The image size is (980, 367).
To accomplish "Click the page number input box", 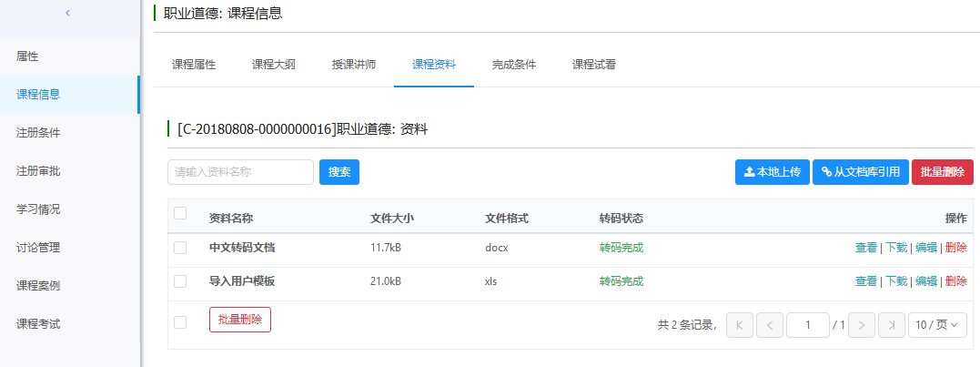I will click(808, 325).
